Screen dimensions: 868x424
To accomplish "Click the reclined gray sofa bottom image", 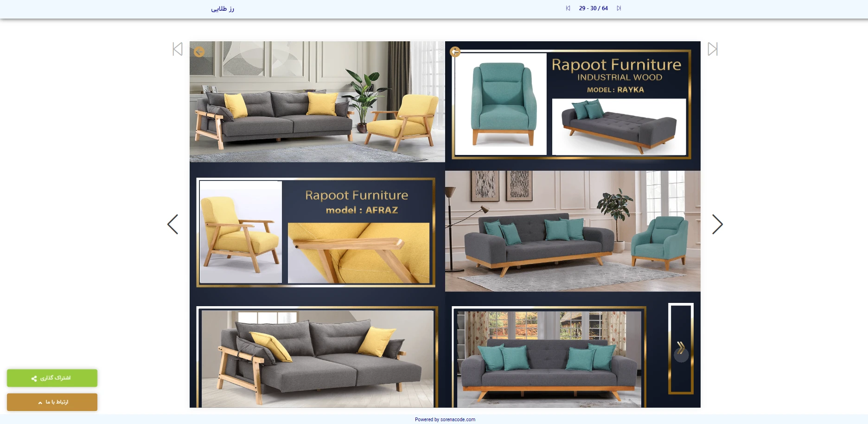I will point(318,359).
